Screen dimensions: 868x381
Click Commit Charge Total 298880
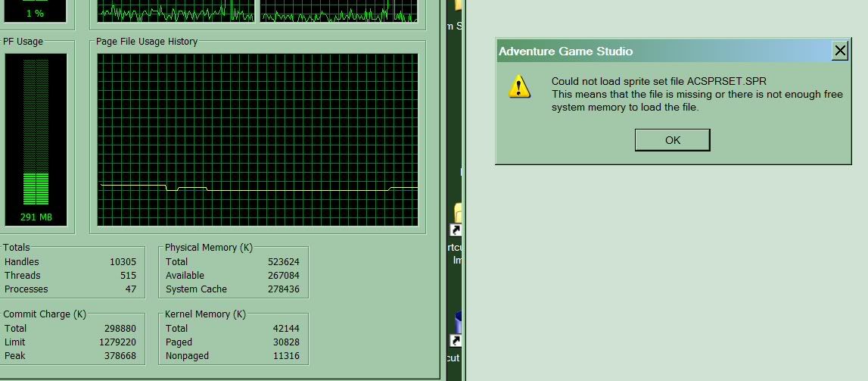[x=120, y=329]
